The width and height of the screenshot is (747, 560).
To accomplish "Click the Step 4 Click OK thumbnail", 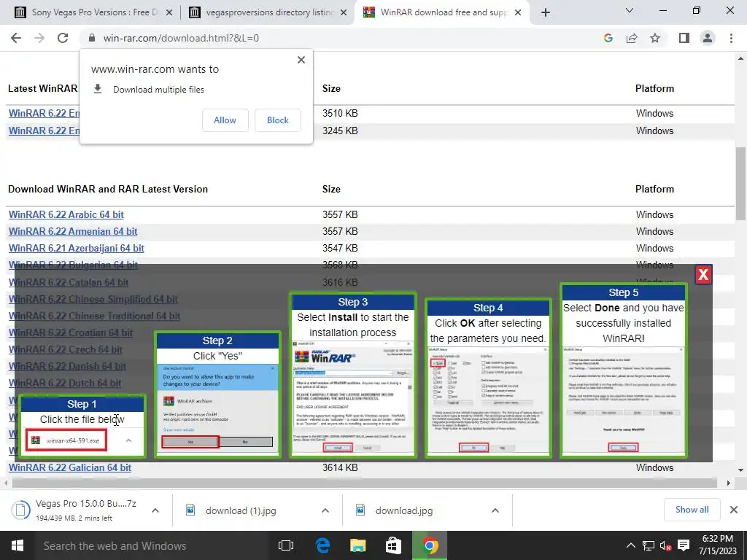I will (x=488, y=378).
